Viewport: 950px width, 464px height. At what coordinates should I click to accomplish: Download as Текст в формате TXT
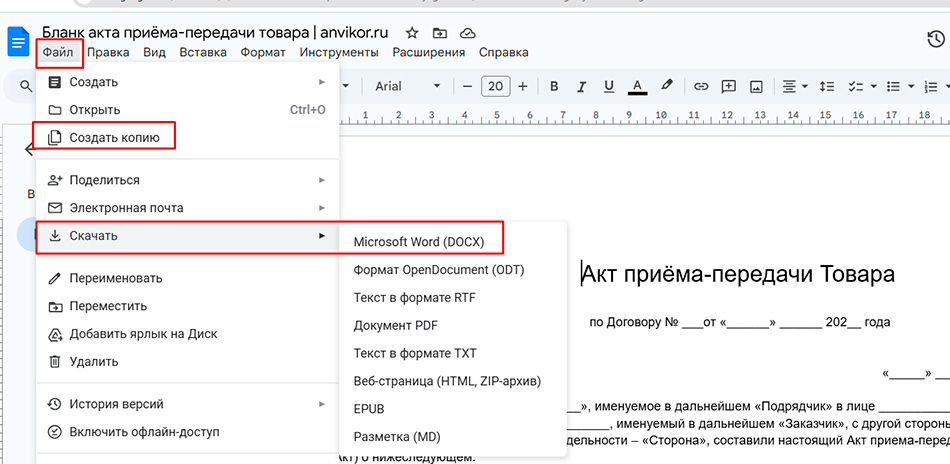(453, 353)
